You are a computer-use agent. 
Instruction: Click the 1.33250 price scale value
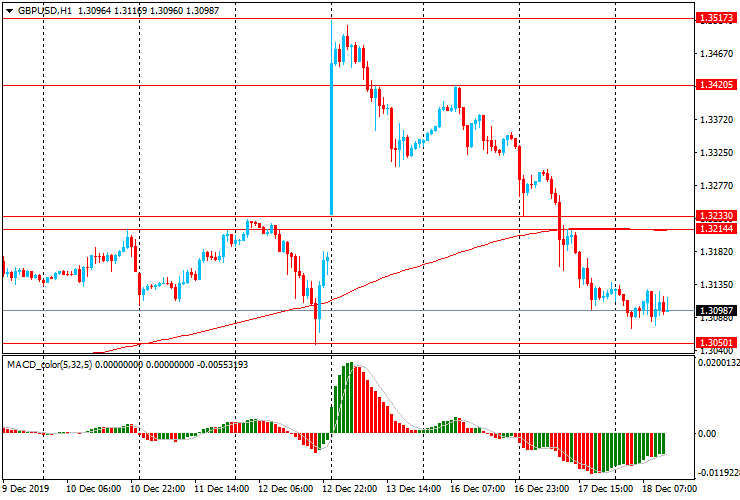pos(716,153)
